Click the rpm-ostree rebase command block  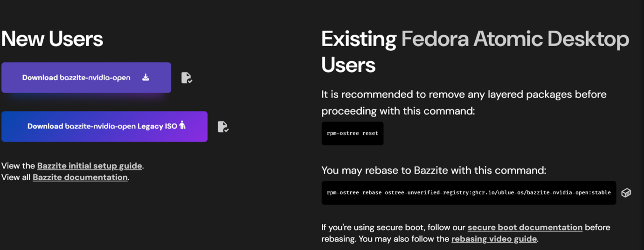(x=469, y=193)
